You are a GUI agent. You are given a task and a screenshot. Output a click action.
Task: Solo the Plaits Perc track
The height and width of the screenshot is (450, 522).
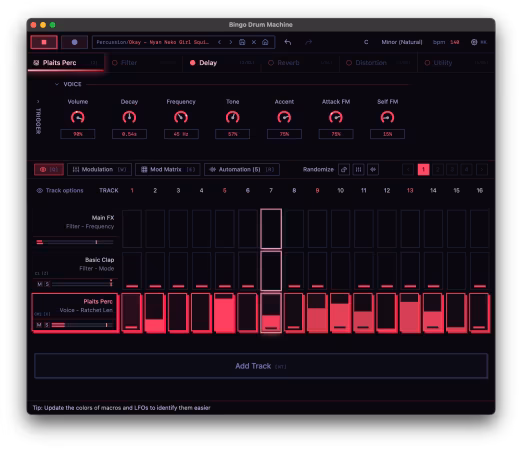(47, 325)
